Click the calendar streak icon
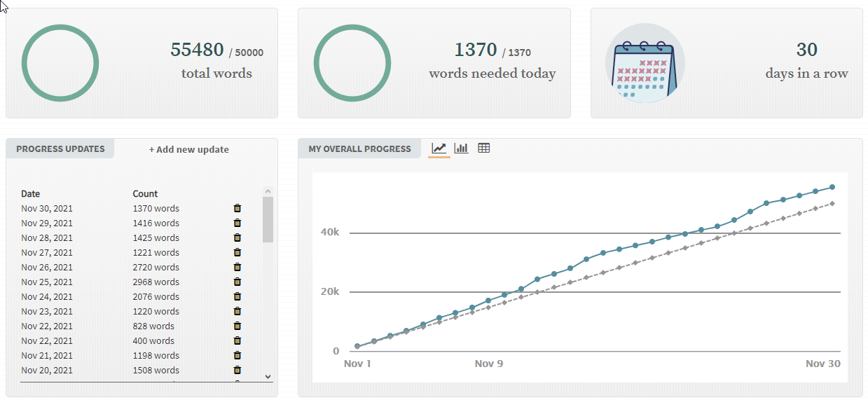This screenshot has width=868, height=400. [x=645, y=64]
